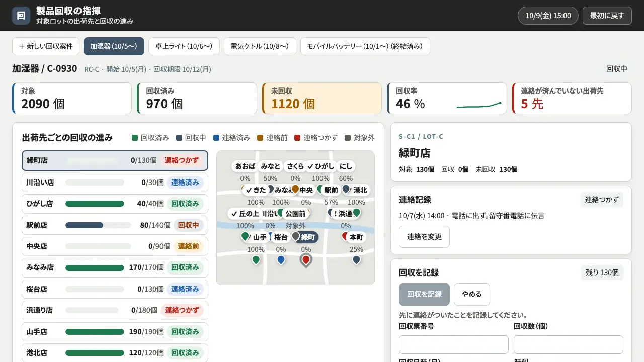Switch to the 電気ケトル (10/8〜) tab

tap(260, 46)
